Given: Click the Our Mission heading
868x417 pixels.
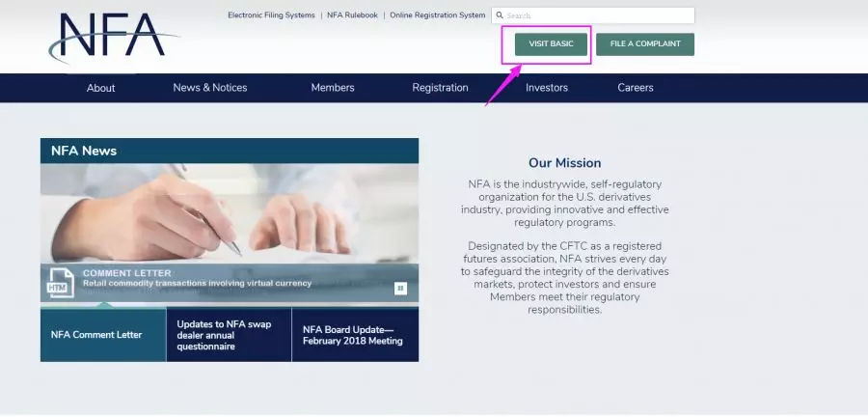Looking at the screenshot, I should (564, 163).
